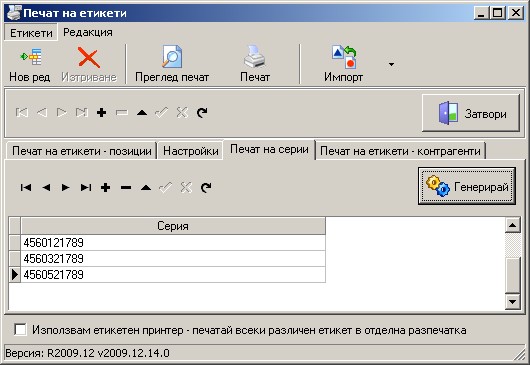Go to last record in upper navigator

tap(81, 113)
